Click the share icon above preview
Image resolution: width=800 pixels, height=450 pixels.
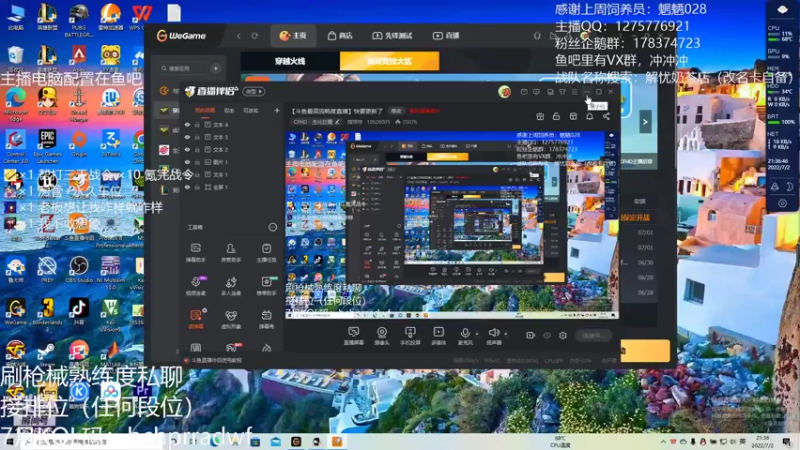pos(606,116)
